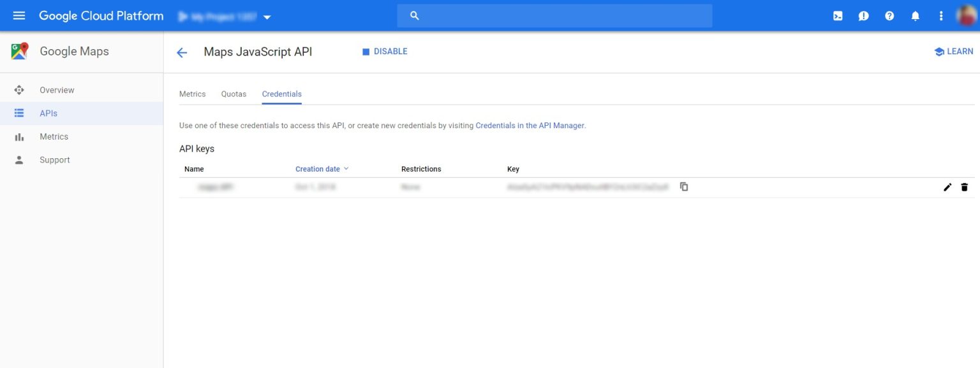
Task: Open the project selector dropdown
Action: [267, 18]
